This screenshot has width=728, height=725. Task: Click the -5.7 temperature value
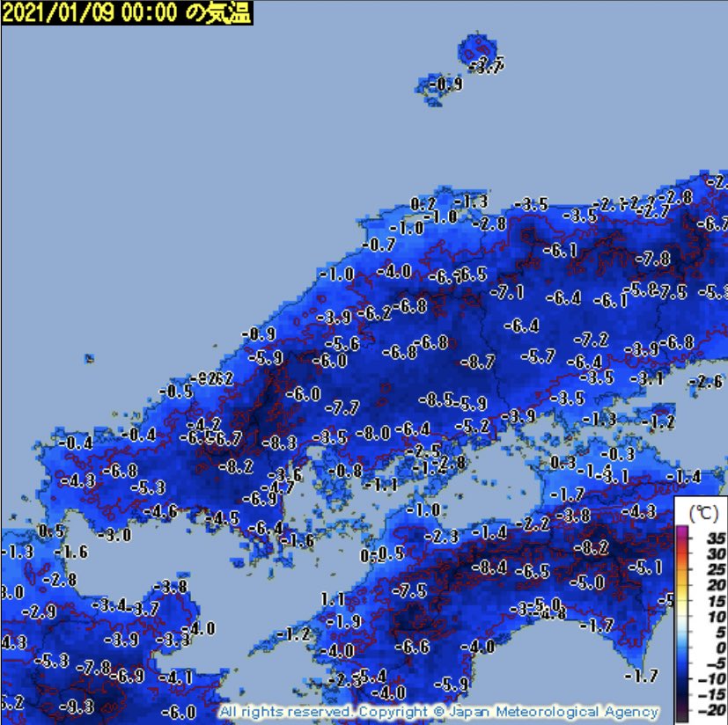(x=538, y=356)
